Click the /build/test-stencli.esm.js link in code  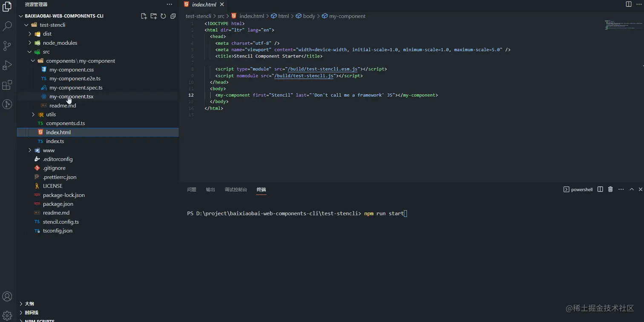pyautogui.click(x=323, y=69)
